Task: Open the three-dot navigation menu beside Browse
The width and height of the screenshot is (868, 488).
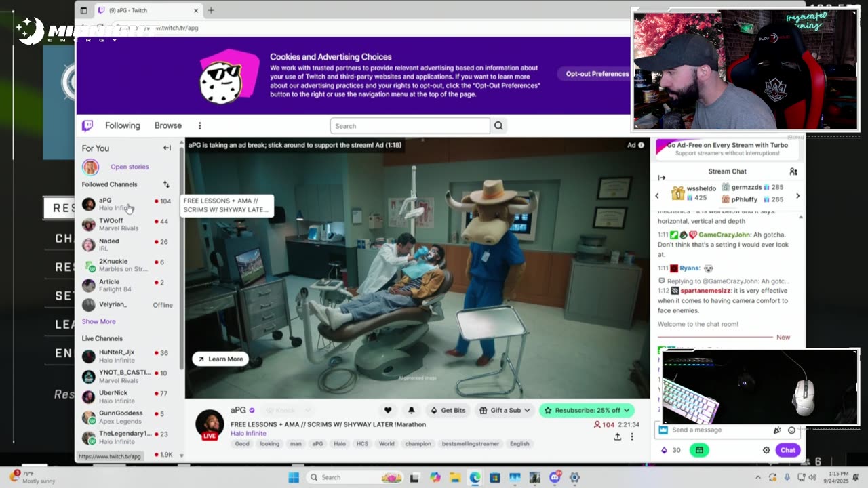Action: [199, 125]
